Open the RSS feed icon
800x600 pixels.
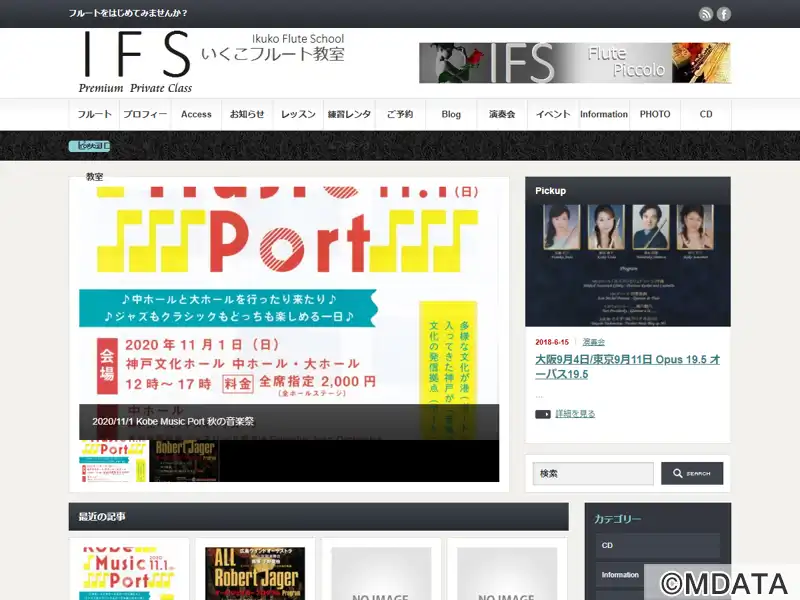pyautogui.click(x=706, y=14)
